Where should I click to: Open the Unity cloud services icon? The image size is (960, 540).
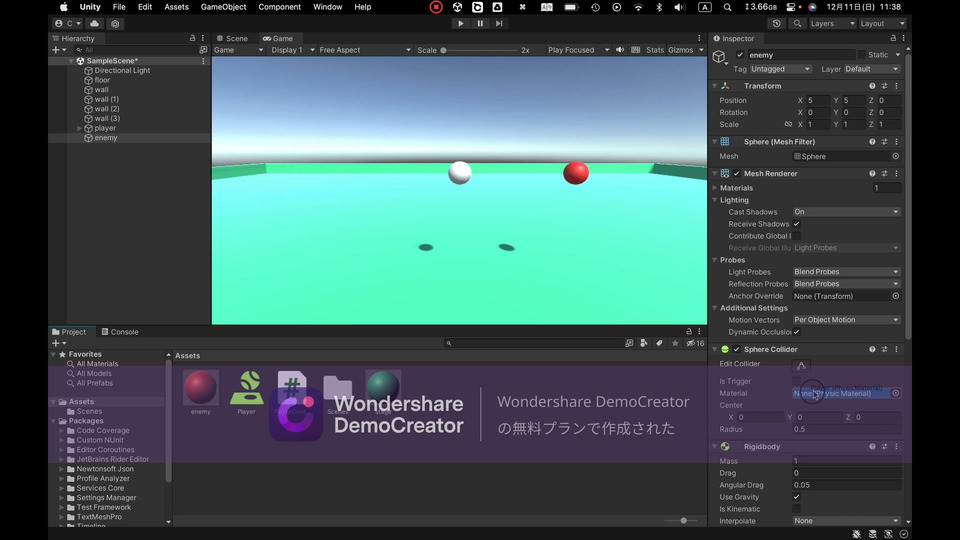[94, 23]
